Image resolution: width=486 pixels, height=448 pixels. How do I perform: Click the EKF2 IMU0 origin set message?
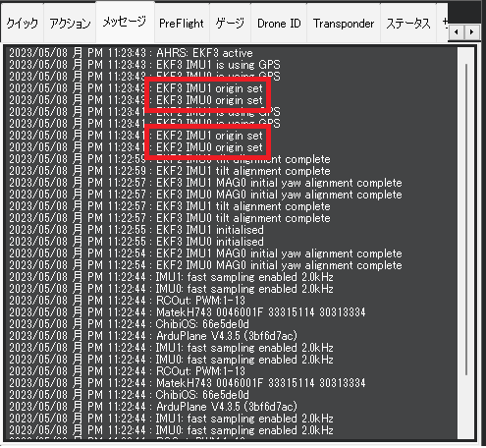pyautogui.click(x=209, y=147)
